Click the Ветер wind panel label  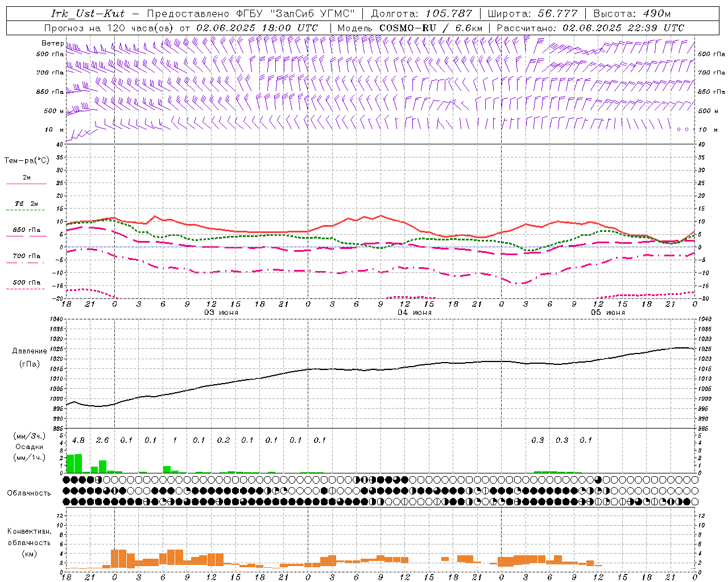52,43
